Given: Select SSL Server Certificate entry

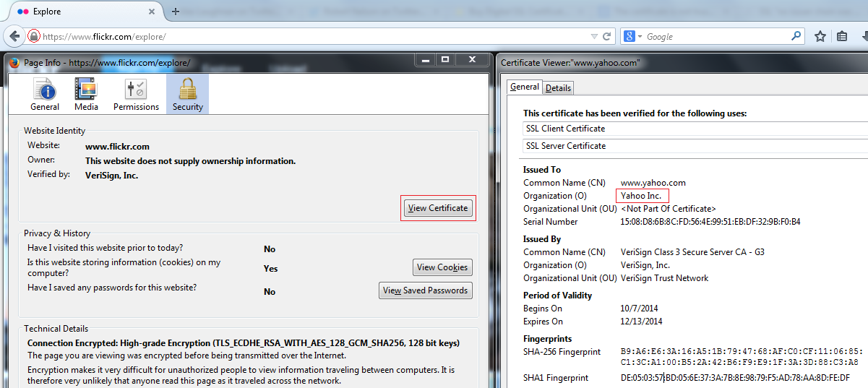Looking at the screenshot, I should coord(695,146).
